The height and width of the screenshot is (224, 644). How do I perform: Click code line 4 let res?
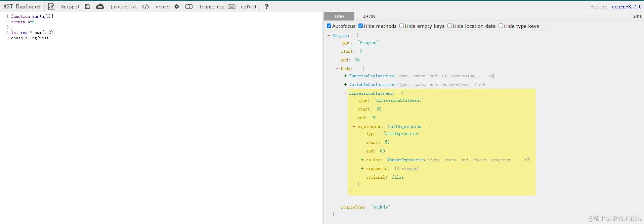(33, 33)
